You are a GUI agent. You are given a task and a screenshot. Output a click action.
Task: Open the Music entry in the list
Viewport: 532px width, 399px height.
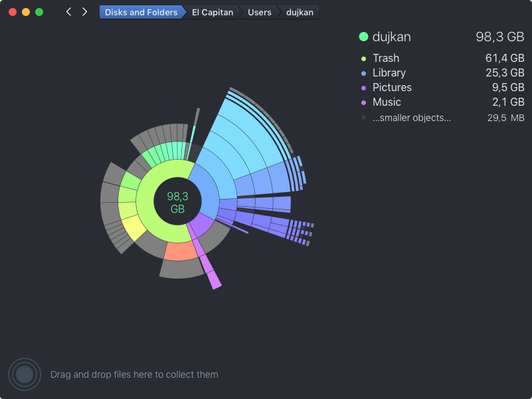click(x=387, y=102)
